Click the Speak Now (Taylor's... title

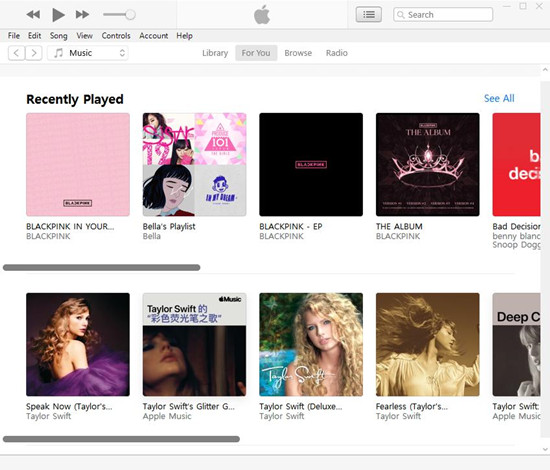pos(69,407)
